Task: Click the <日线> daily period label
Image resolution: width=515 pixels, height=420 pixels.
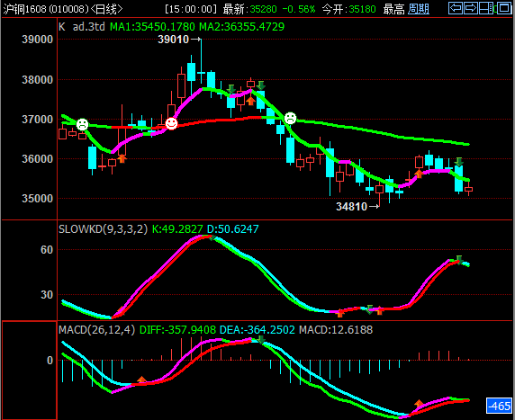Action: coord(106,9)
